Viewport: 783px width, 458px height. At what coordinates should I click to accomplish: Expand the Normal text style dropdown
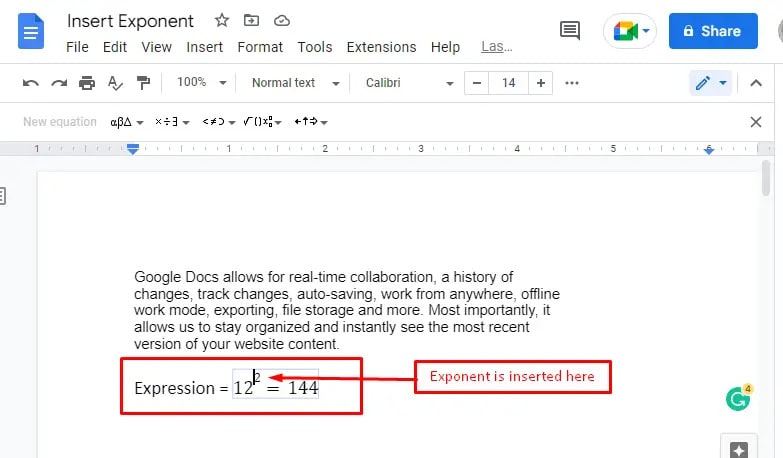(296, 83)
